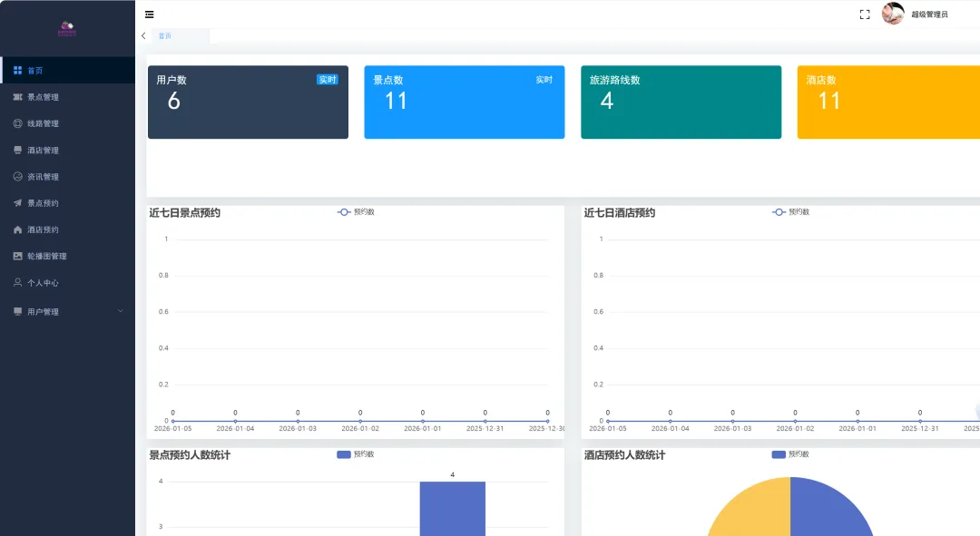This screenshot has width=980, height=536.
Task: Open the 轮播图管理 menu item
Action: [67, 256]
